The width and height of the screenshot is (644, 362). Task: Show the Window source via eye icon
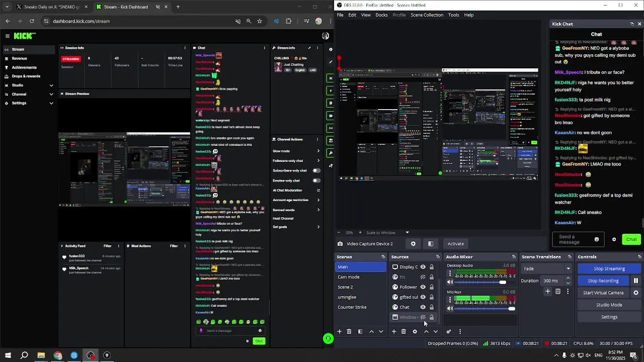click(x=423, y=317)
